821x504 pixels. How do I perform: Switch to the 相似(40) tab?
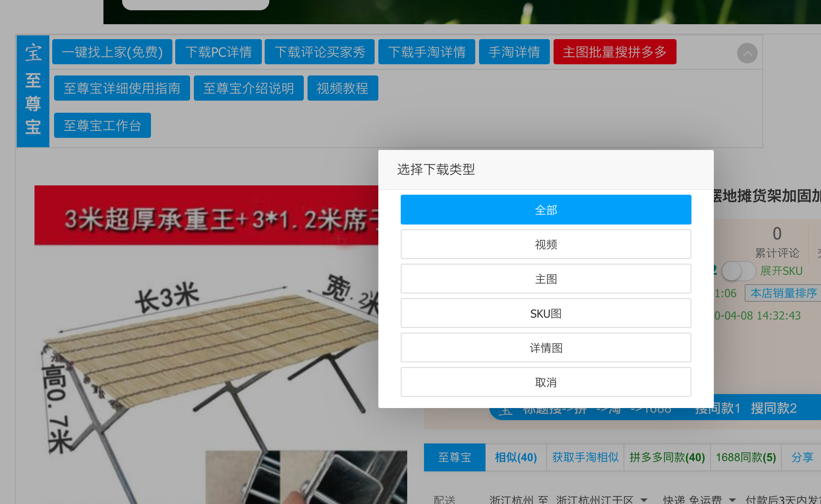pyautogui.click(x=516, y=457)
